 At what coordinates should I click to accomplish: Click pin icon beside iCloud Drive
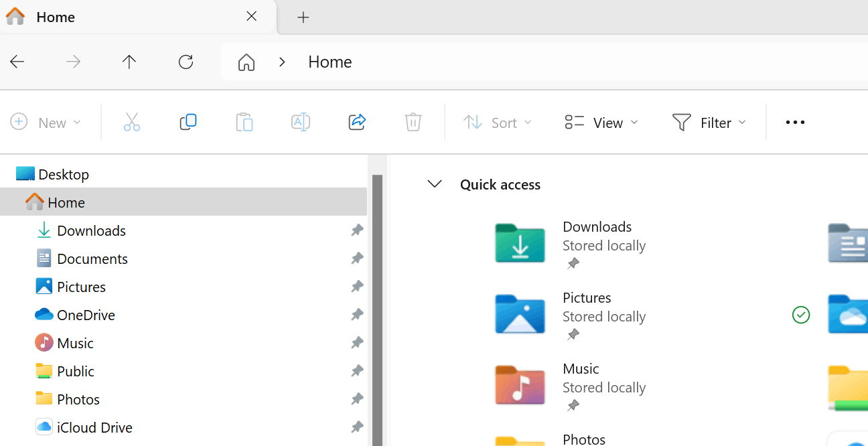(357, 427)
